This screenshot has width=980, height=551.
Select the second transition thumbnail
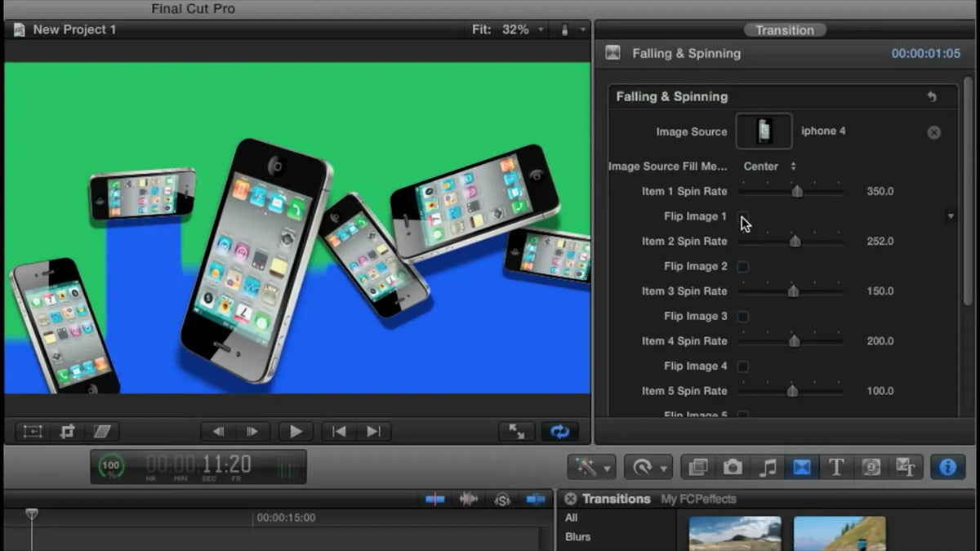tap(840, 534)
